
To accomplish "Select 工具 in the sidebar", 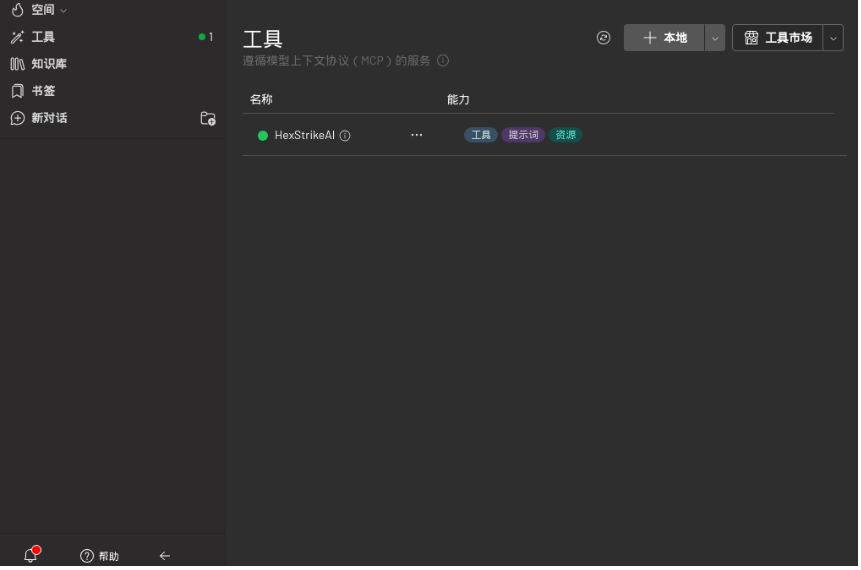I will (43, 37).
